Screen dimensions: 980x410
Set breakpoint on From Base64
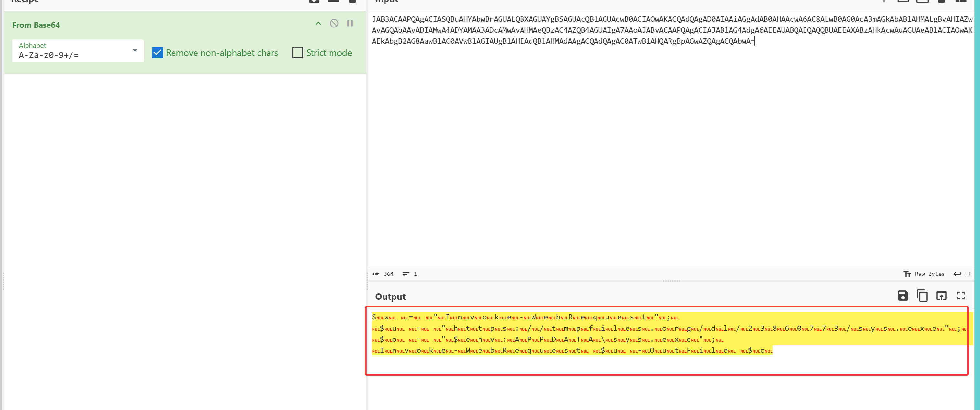click(x=350, y=23)
